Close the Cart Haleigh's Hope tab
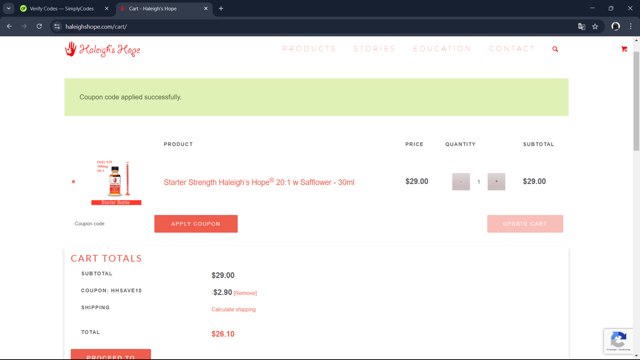Viewport: 640px width, 360px height. pos(206,8)
